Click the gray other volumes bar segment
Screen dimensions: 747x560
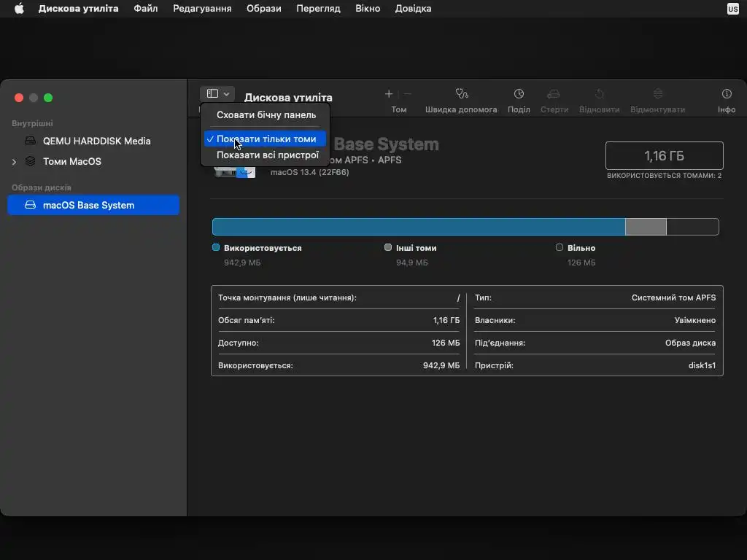[x=646, y=227]
